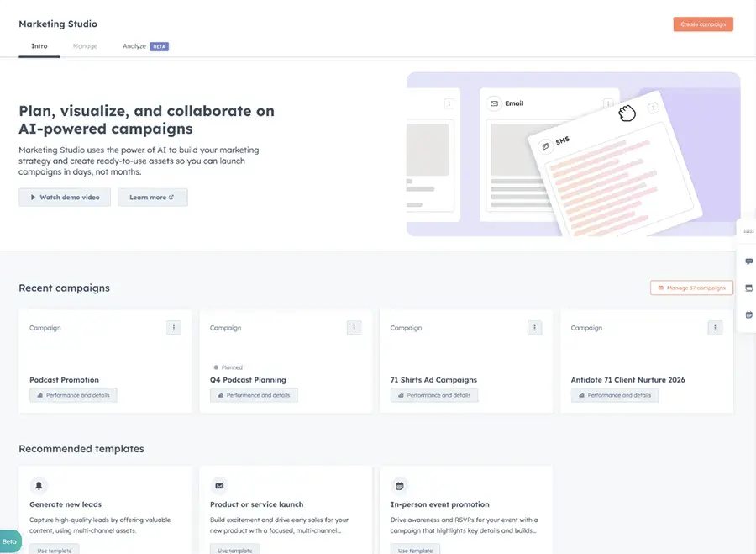756x554 pixels.
Task: Click the Email icon in the hero illustration
Action: [x=494, y=103]
